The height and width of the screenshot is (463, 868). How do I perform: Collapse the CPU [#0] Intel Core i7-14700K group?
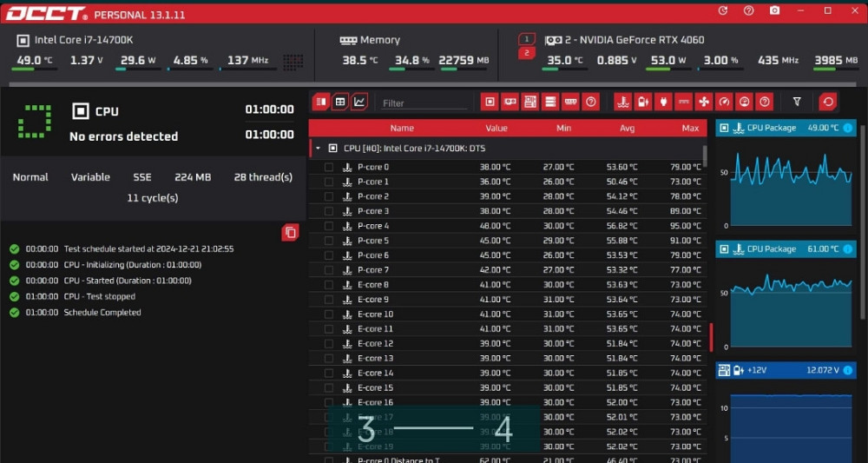pyautogui.click(x=318, y=149)
